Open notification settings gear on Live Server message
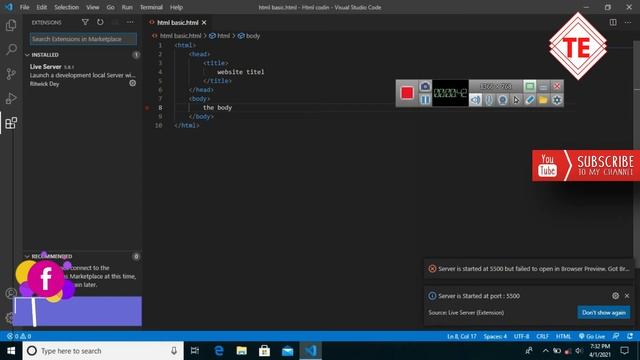 pos(615,296)
